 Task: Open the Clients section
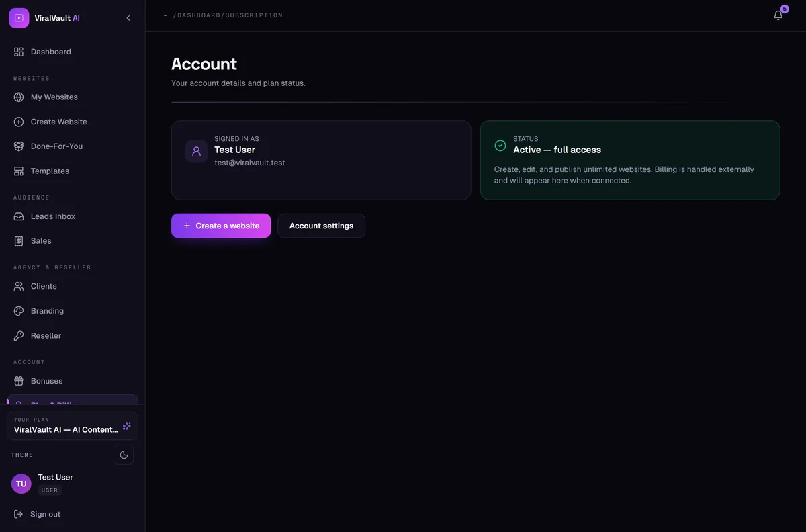point(73,286)
